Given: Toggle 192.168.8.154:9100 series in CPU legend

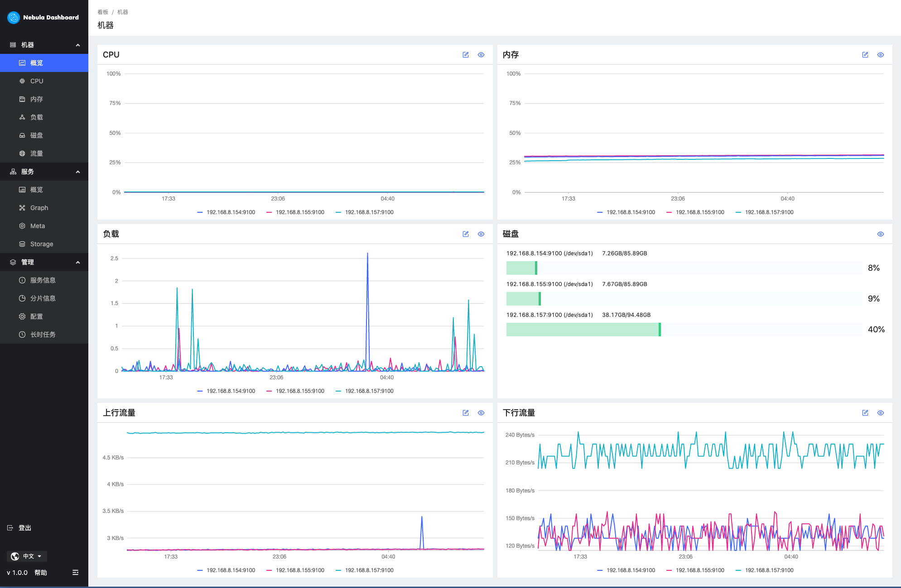Looking at the screenshot, I should point(226,212).
